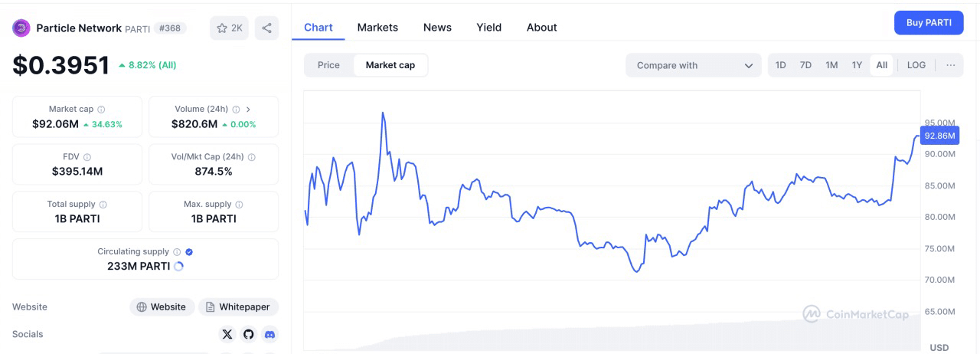Open the GitHub social icon

point(248,334)
